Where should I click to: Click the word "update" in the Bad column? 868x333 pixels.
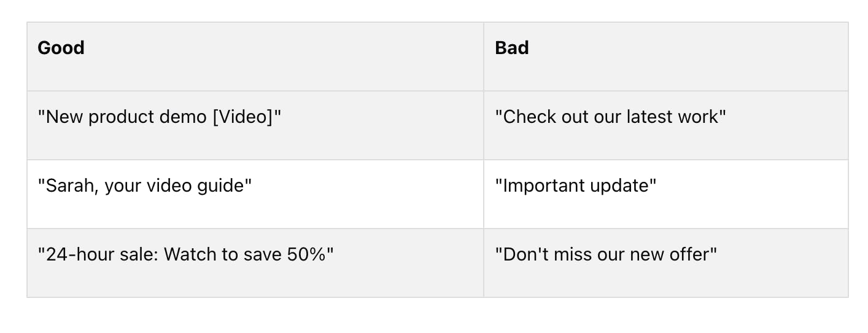click(x=621, y=186)
